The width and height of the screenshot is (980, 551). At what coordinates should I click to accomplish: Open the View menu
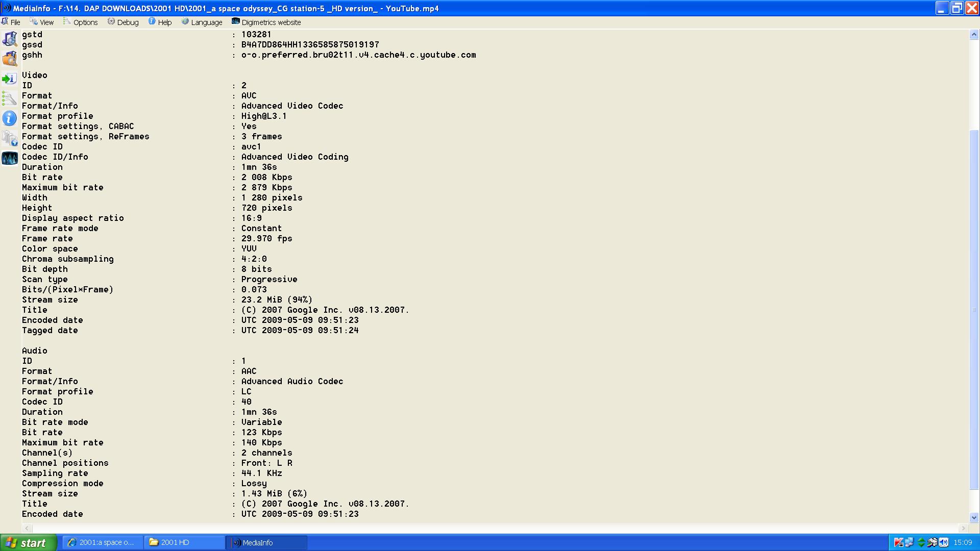point(42,22)
